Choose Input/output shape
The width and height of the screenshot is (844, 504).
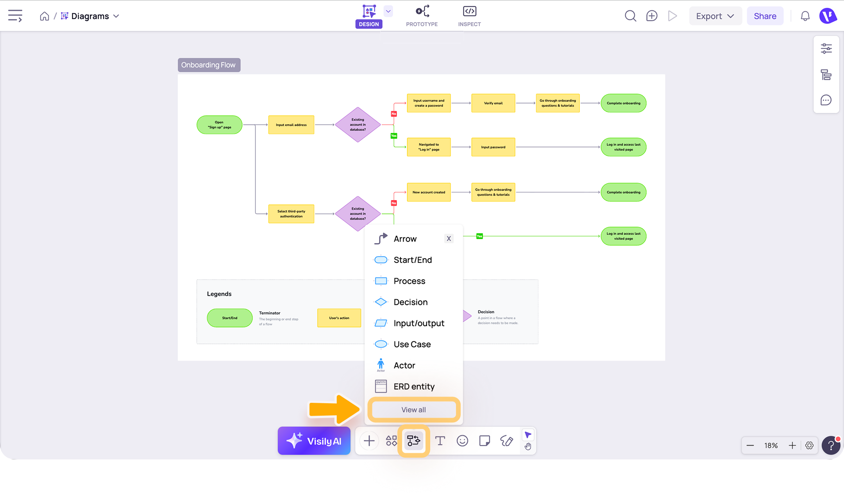click(413, 323)
